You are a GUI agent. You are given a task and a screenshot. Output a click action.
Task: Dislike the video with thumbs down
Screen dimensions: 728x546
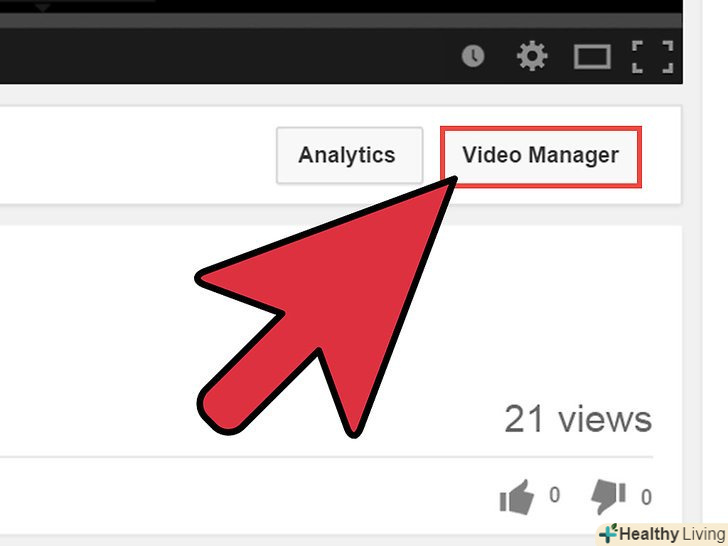pyautogui.click(x=608, y=497)
